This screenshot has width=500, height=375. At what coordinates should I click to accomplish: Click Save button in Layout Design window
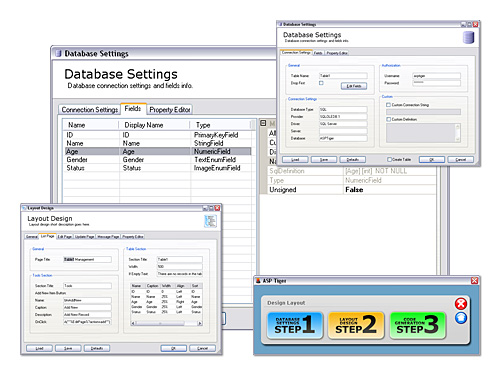(68, 348)
